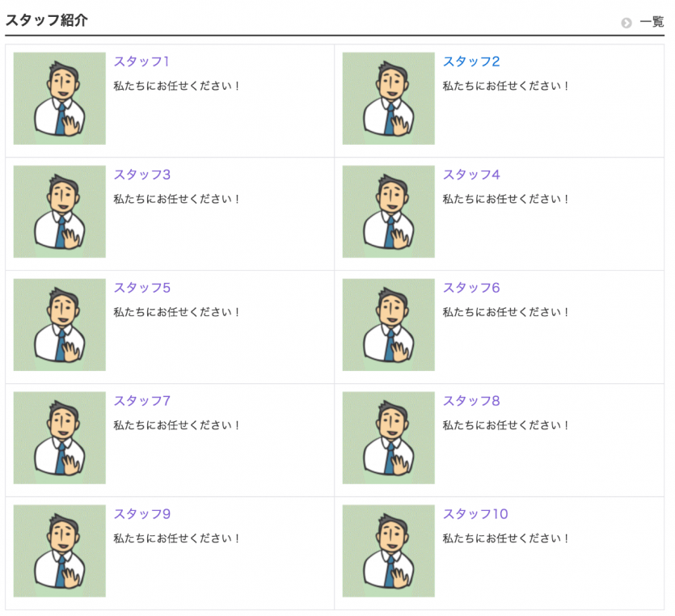Click the description text under スタッフ9
The height and width of the screenshot is (616, 675).
tap(176, 538)
